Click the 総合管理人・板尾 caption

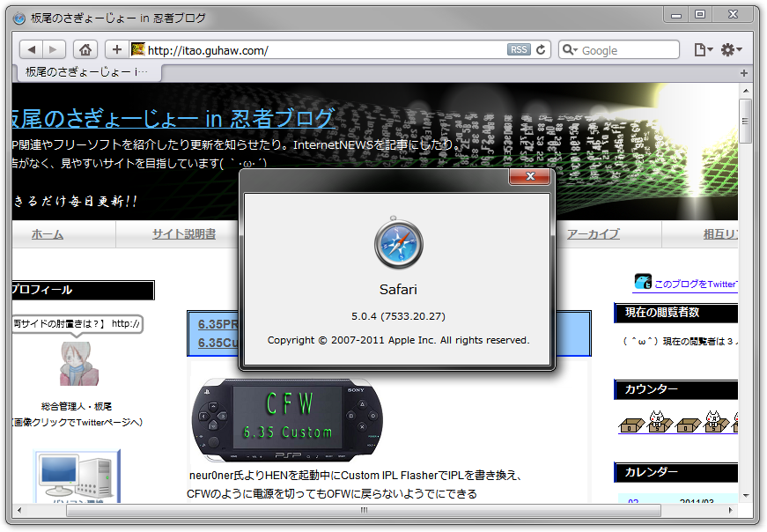(77, 406)
